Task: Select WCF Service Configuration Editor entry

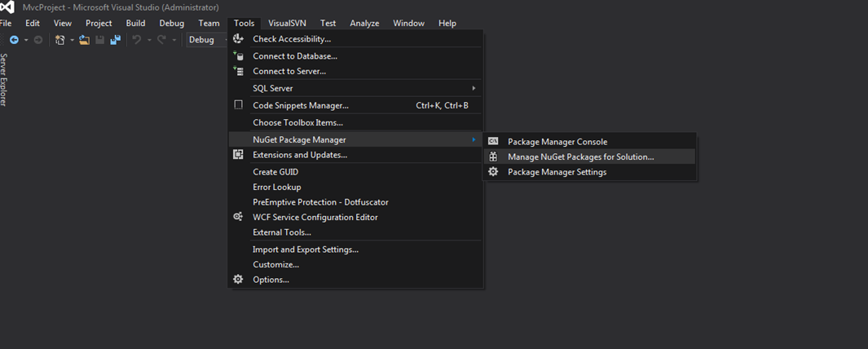Action: (356, 217)
